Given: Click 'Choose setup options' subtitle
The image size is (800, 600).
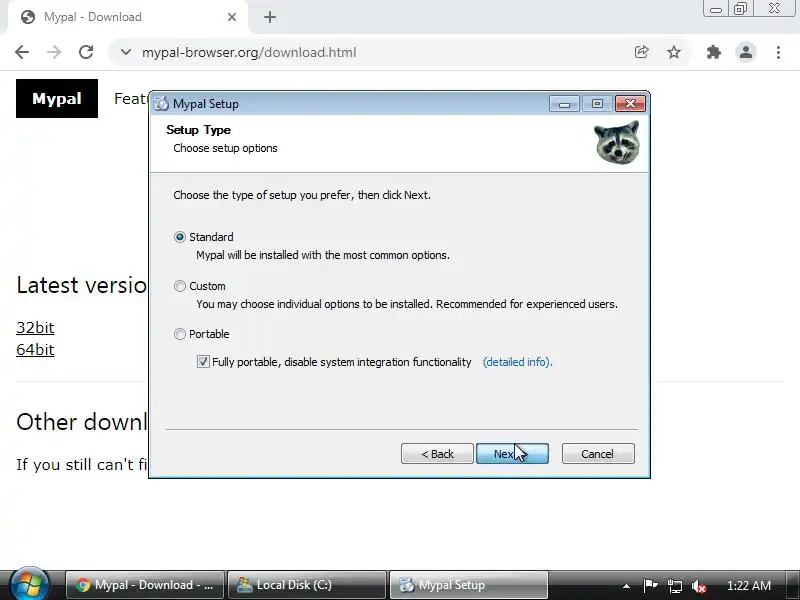Looking at the screenshot, I should (x=226, y=148).
